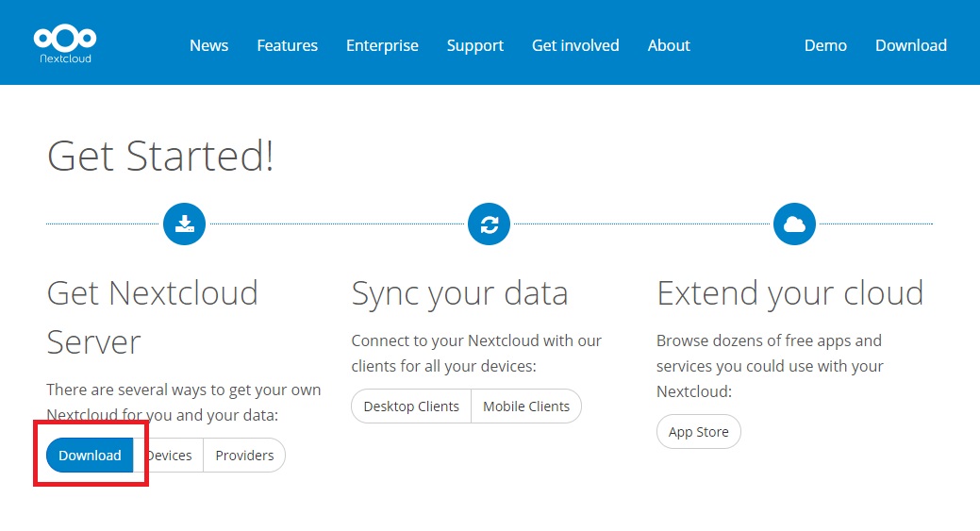Open the Features menu item
Screen dimensions: 980x531
point(287,45)
